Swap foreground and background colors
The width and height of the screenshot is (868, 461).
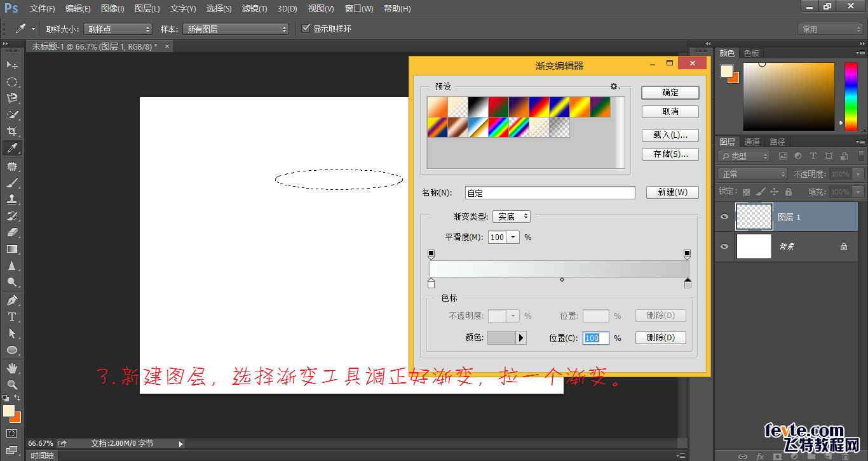point(18,398)
